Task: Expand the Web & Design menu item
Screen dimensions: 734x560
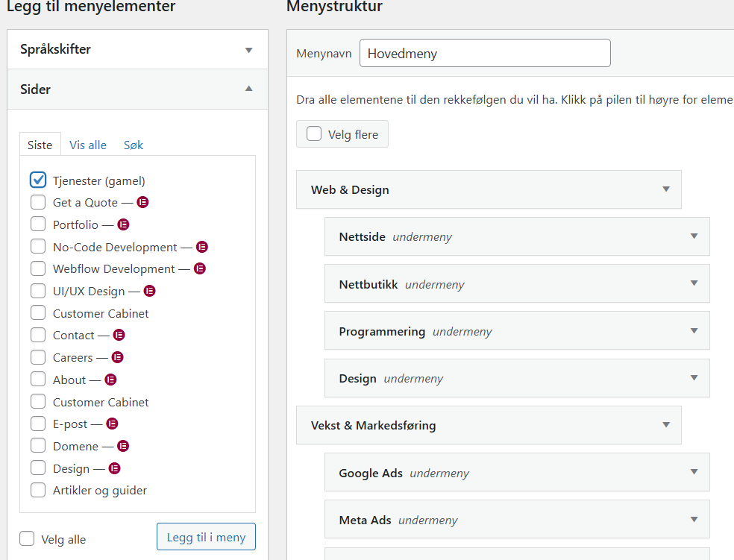Action: click(666, 189)
